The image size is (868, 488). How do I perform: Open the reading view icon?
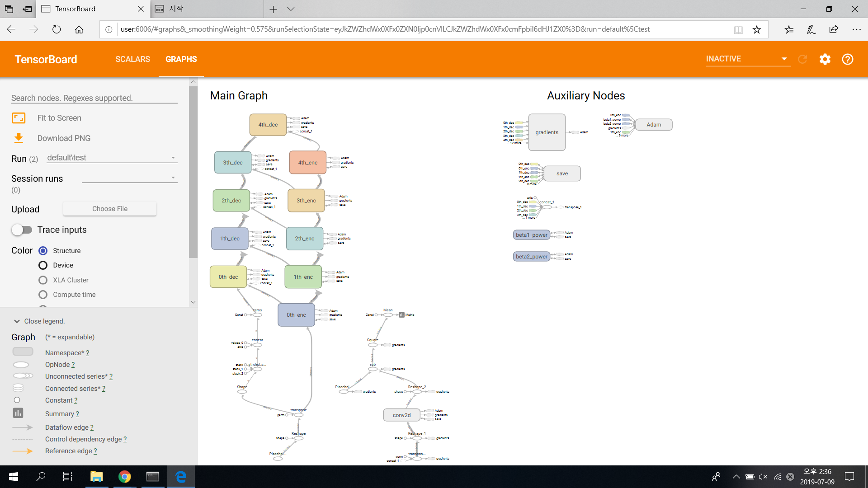pos(738,29)
